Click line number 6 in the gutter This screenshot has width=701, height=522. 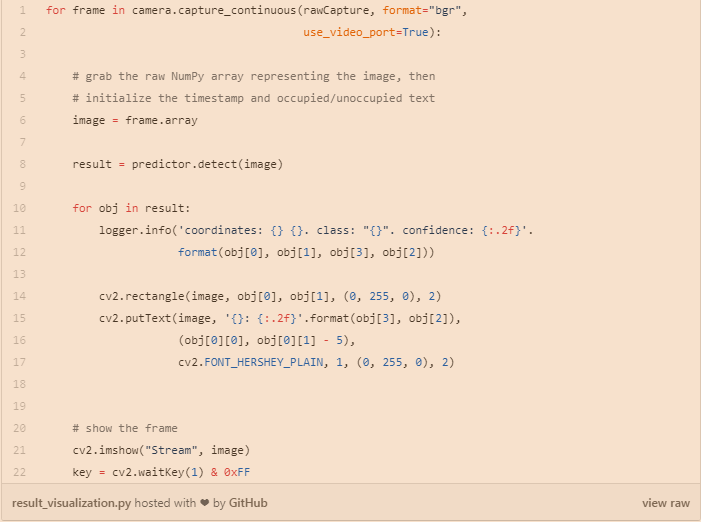coord(22,120)
